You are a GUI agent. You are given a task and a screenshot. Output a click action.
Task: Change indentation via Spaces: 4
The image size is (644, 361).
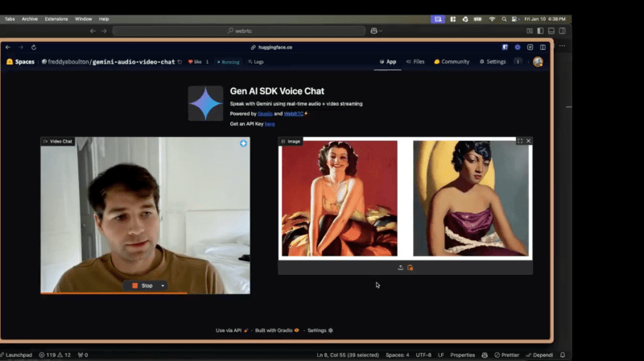tap(398, 355)
